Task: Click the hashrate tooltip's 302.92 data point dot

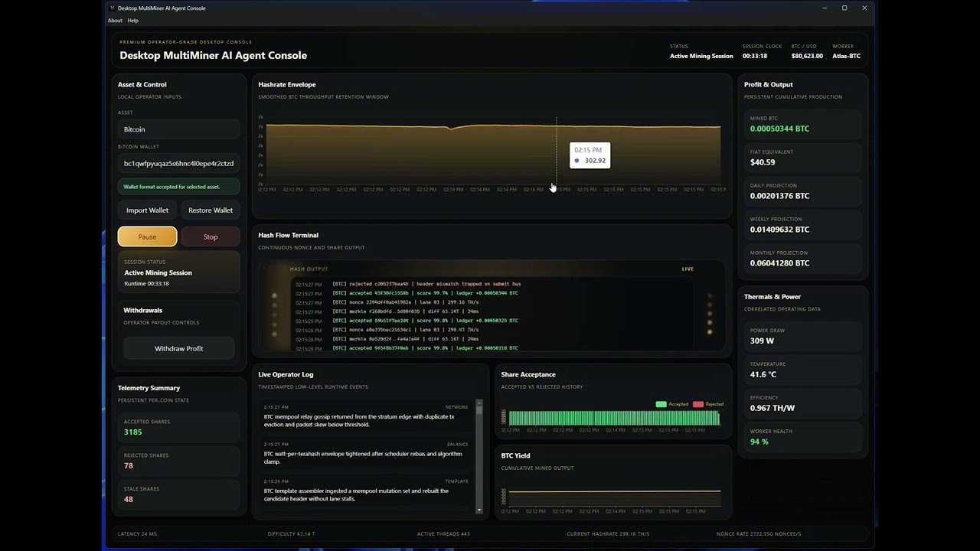Action: click(577, 161)
